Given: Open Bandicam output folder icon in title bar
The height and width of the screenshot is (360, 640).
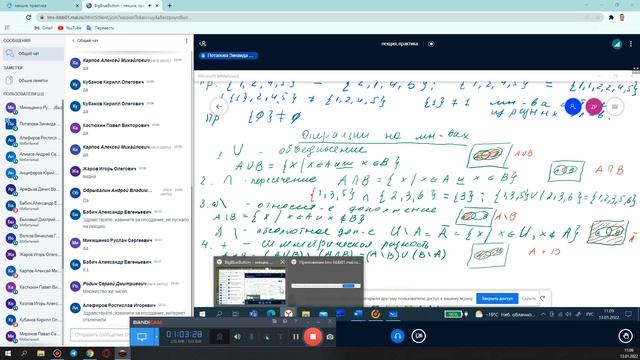Looking at the screenshot, I should coord(274,322).
